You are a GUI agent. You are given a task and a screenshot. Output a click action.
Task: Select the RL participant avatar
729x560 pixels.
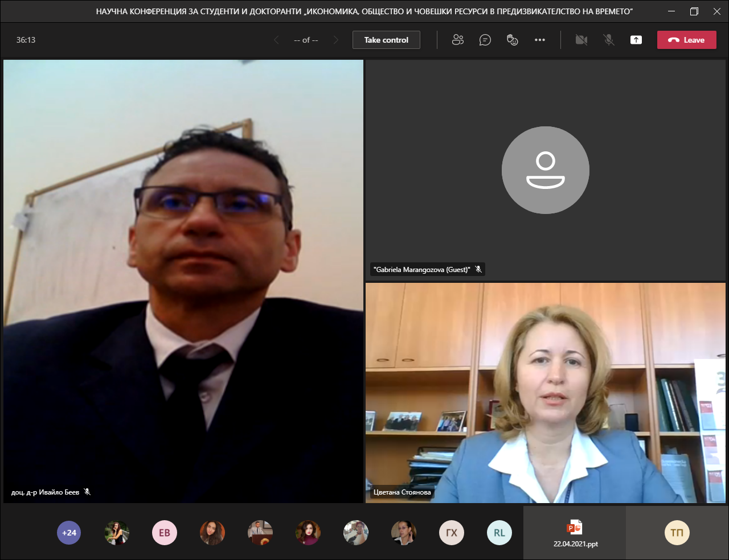(x=499, y=533)
